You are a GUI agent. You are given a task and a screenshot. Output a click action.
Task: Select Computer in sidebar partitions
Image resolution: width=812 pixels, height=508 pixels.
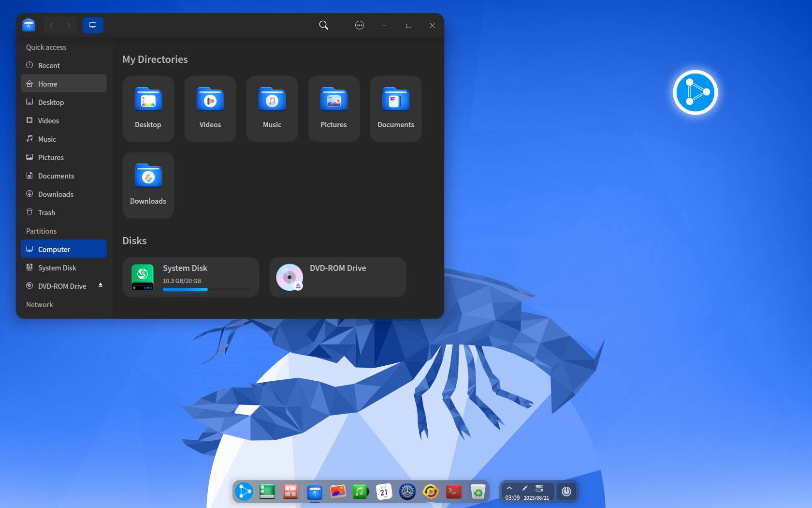(64, 249)
